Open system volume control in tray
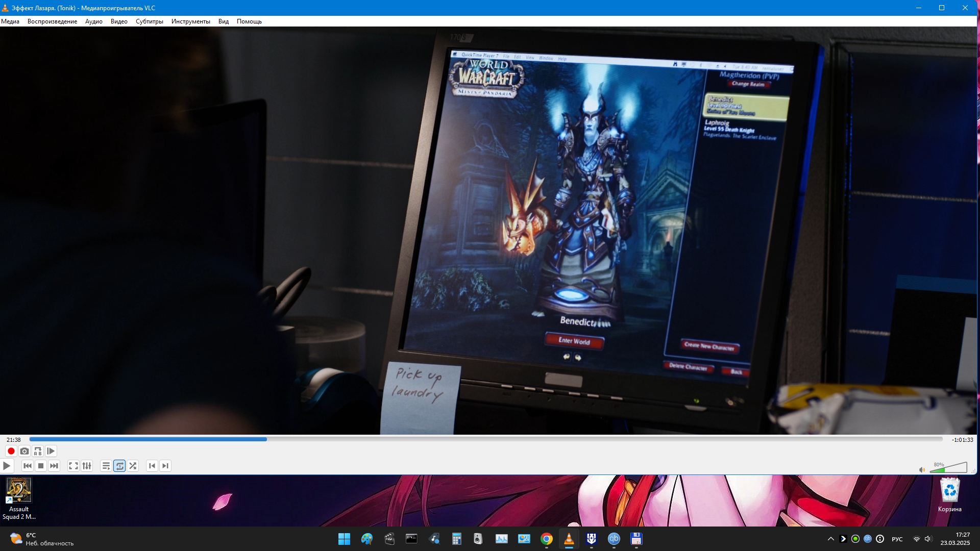Screen dimensions: 980x551 [x=928, y=539]
